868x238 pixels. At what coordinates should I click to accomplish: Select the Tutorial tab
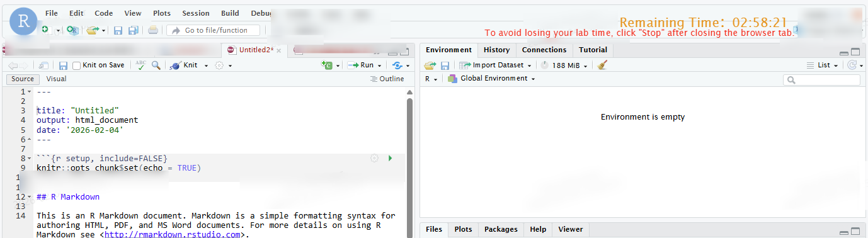(593, 50)
